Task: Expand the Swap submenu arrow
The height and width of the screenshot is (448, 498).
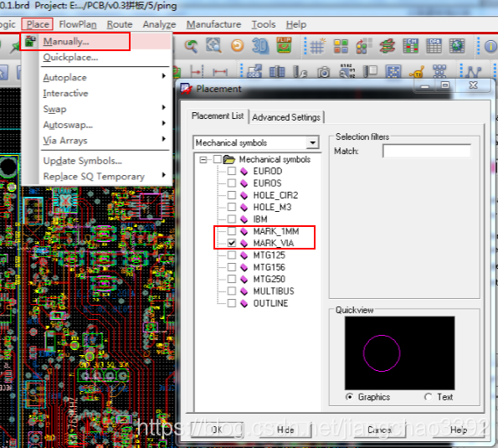Action: 164,107
